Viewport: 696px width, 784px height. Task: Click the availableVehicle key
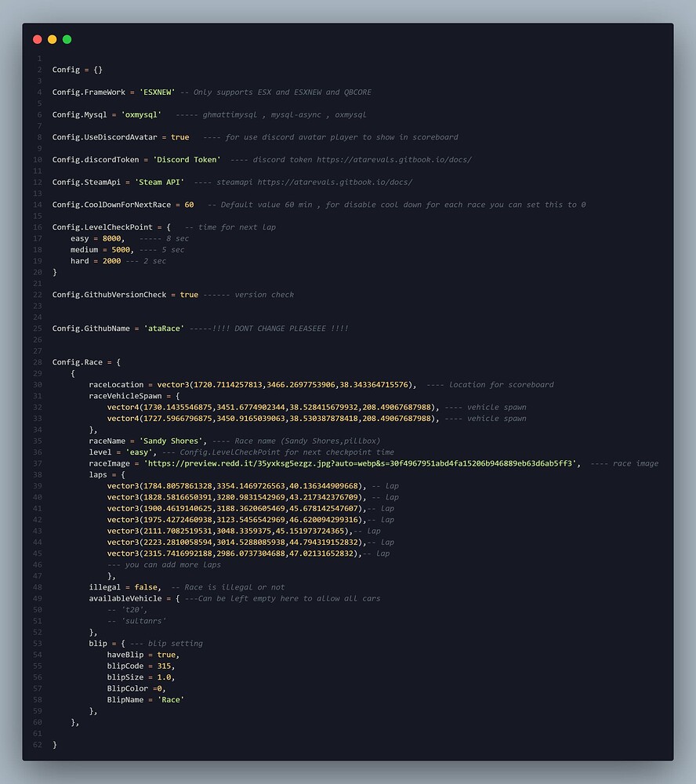(125, 598)
